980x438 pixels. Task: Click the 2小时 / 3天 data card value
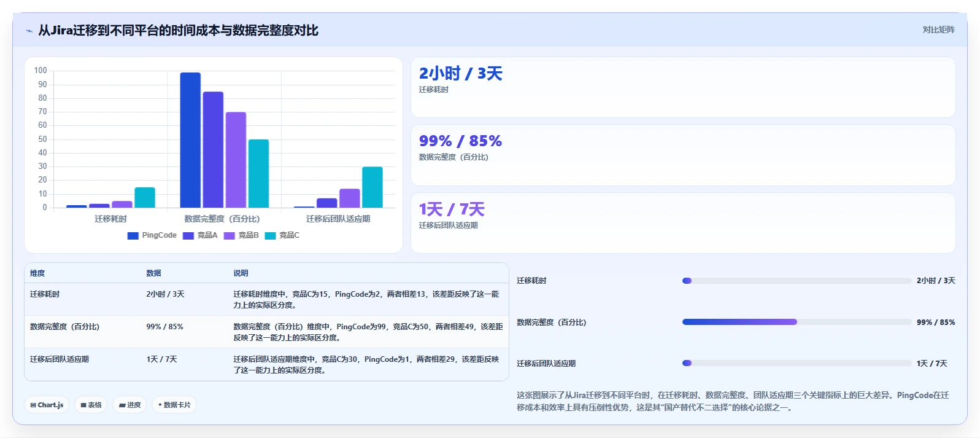click(460, 74)
